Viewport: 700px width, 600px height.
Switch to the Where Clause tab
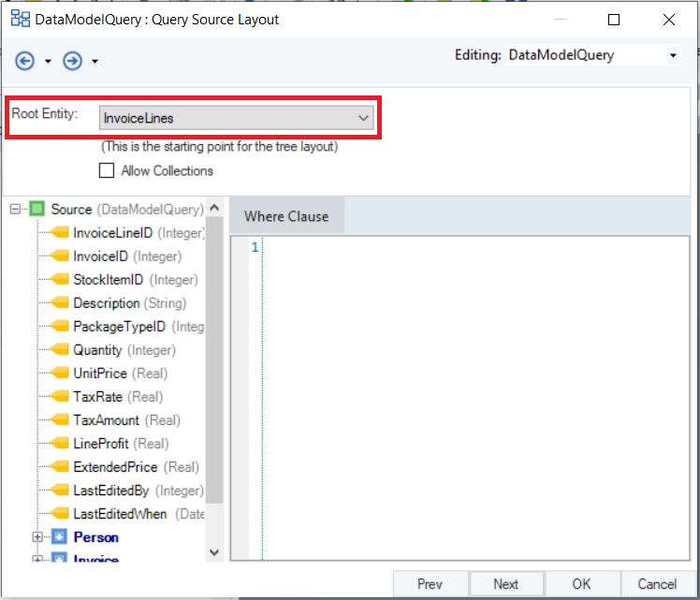286,216
